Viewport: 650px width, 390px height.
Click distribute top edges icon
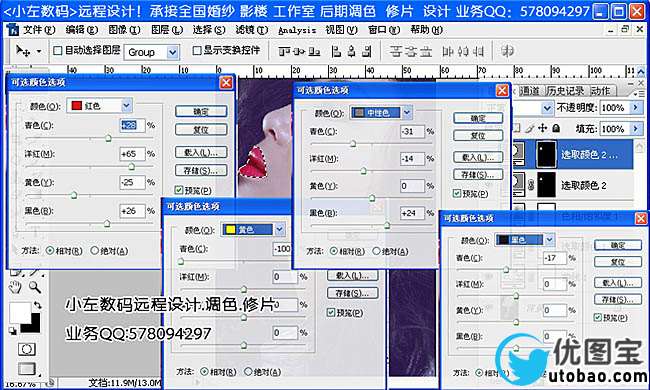coord(395,51)
